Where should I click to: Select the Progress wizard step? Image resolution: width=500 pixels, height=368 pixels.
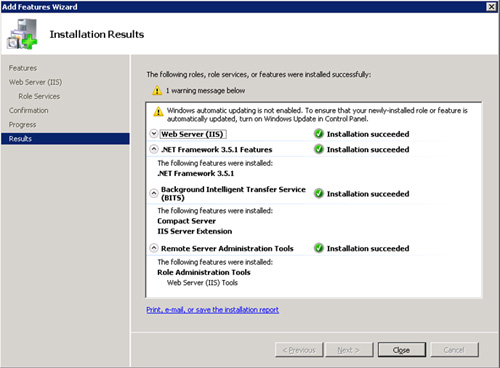point(22,125)
